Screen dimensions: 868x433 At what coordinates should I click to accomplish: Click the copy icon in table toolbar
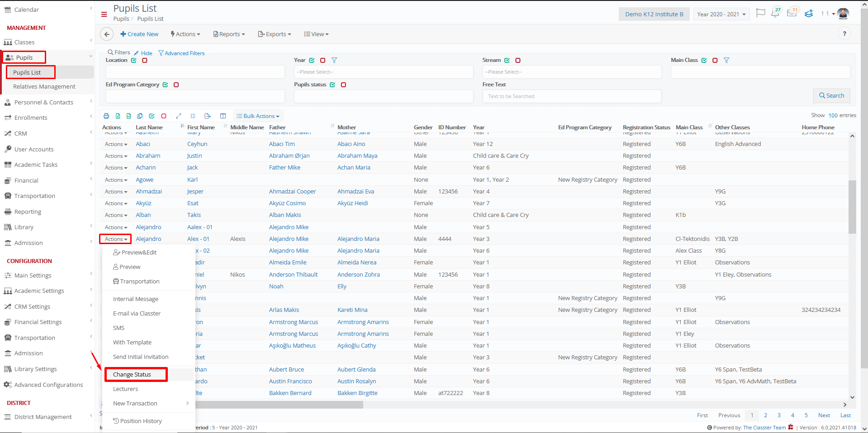[x=140, y=116]
